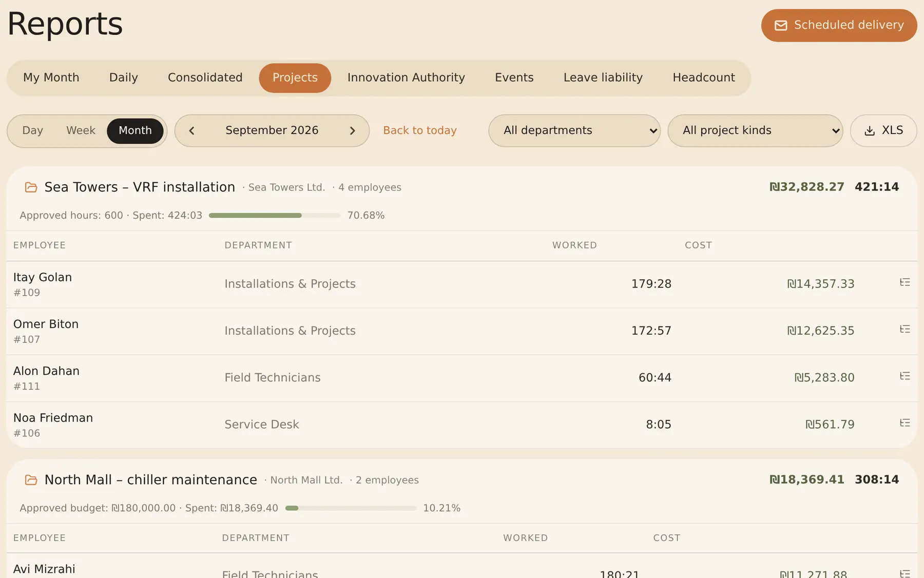This screenshot has width=924, height=578.
Task: Open breakdown icon for Itay Golan row
Action: point(904,282)
